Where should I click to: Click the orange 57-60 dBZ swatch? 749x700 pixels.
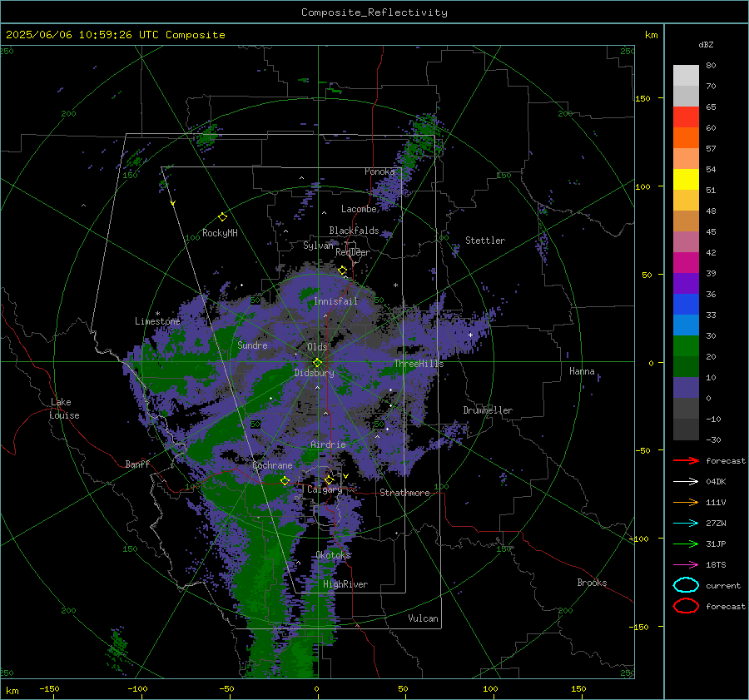tap(686, 138)
